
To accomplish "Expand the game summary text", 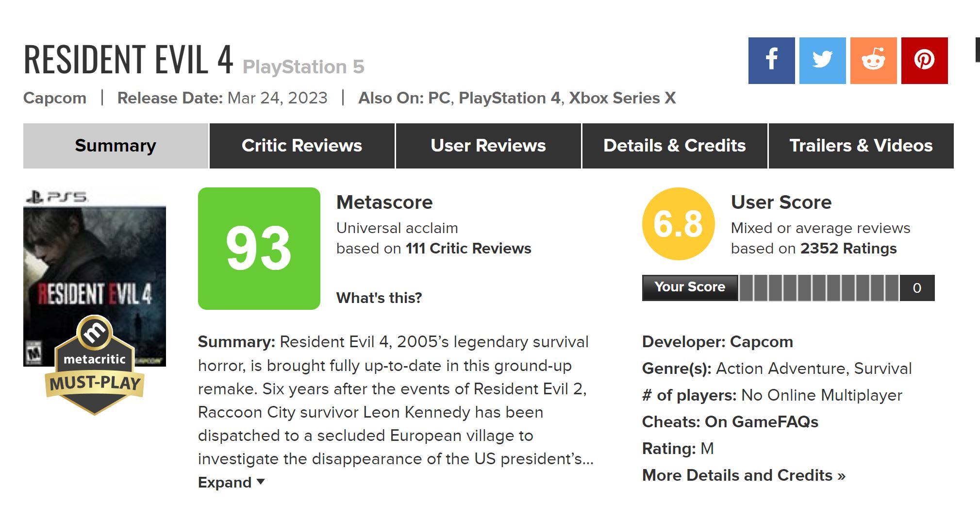I will 231,482.
